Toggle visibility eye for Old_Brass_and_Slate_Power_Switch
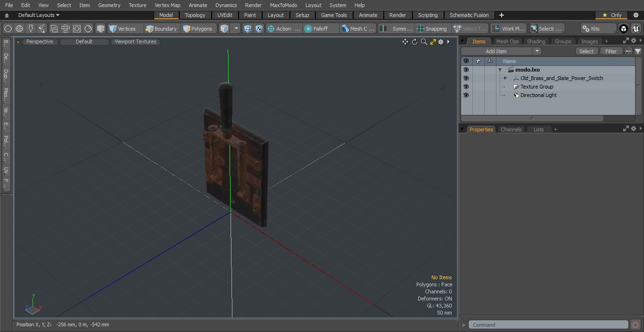This screenshot has height=332, width=644. 466,78
